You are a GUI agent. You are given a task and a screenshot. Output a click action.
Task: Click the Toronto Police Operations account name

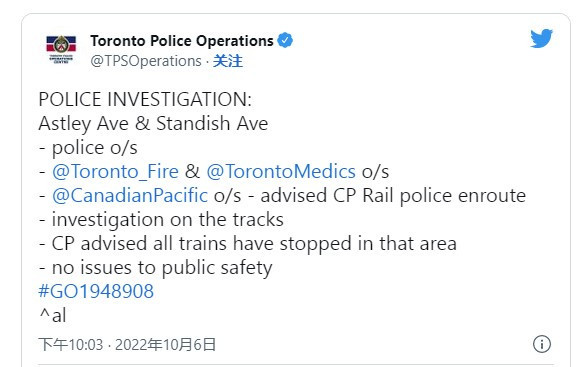(x=182, y=41)
